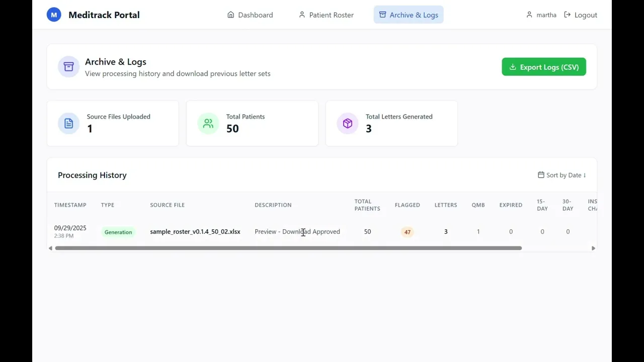Image resolution: width=644 pixels, height=362 pixels.
Task: Click the user icon next to martha
Action: point(529,15)
